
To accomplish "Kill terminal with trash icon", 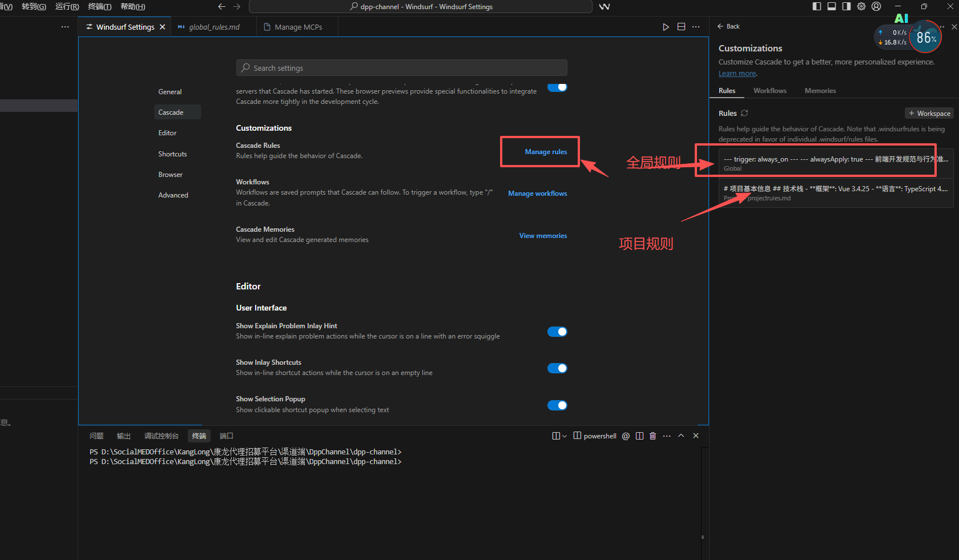I will click(x=653, y=436).
